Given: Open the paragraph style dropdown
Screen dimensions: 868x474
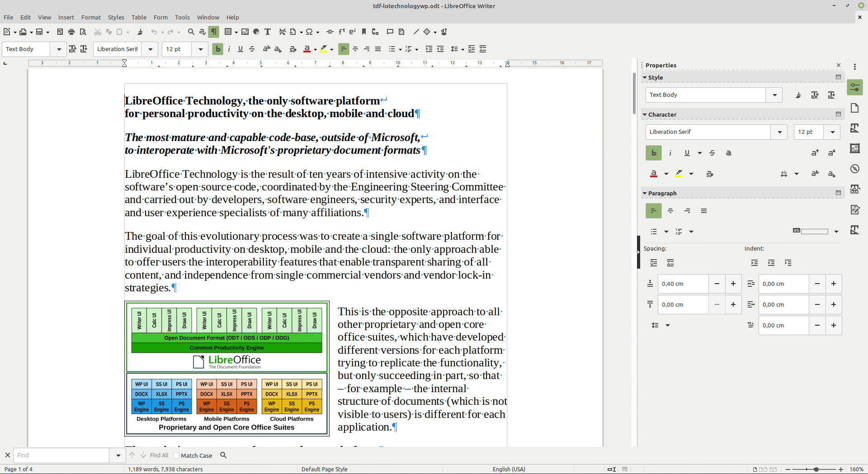Looking at the screenshot, I should [x=59, y=49].
